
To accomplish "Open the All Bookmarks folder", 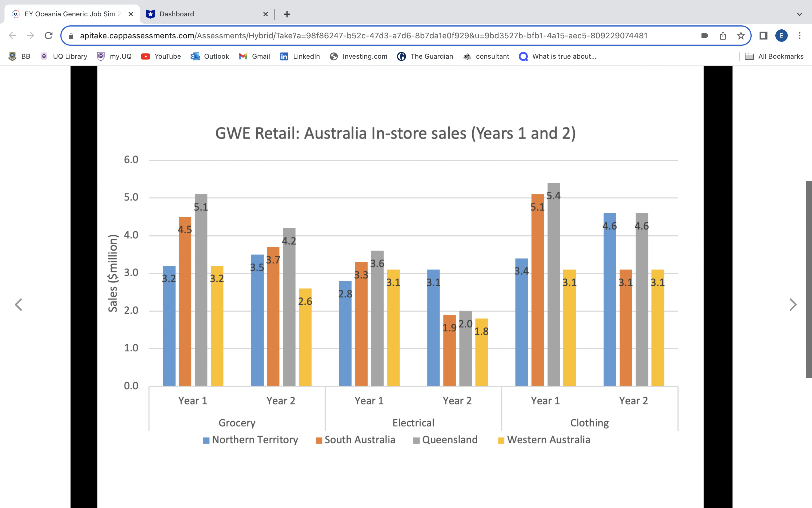I will tap(775, 56).
